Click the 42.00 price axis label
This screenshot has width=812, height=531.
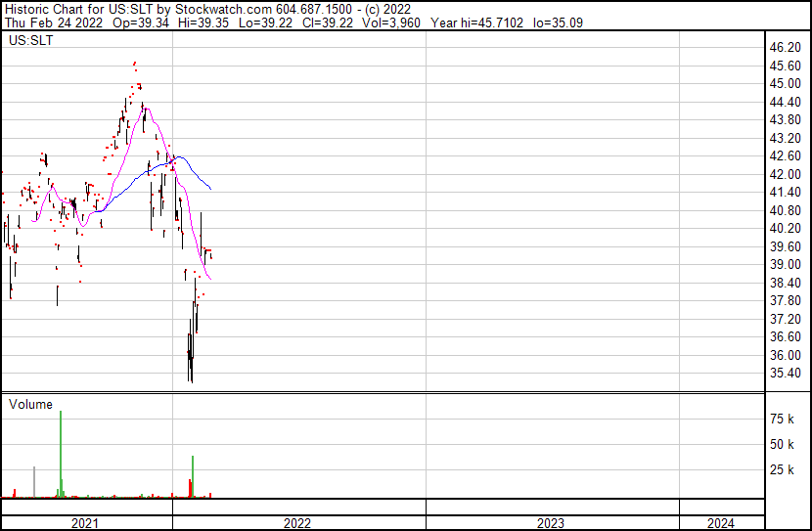point(786,174)
